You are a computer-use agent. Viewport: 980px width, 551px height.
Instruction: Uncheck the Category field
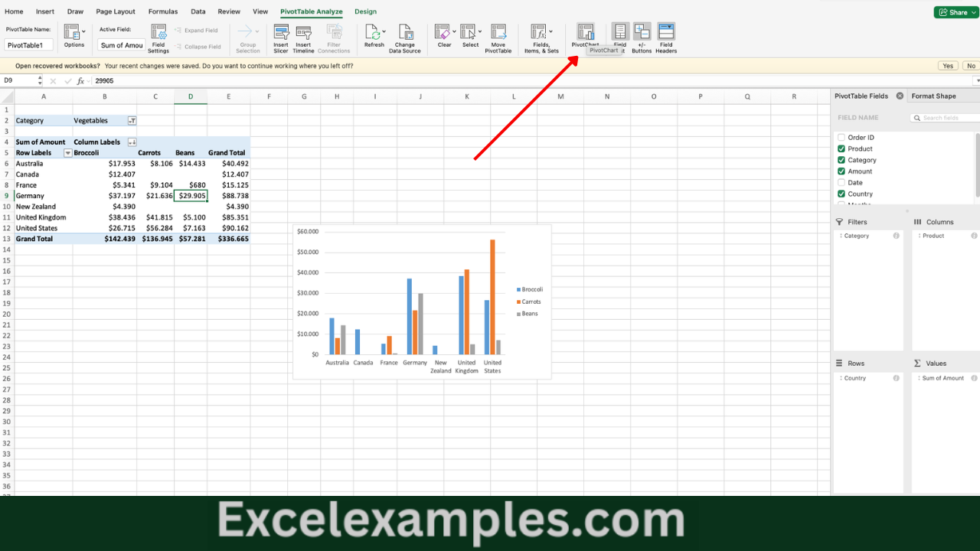pos(841,160)
